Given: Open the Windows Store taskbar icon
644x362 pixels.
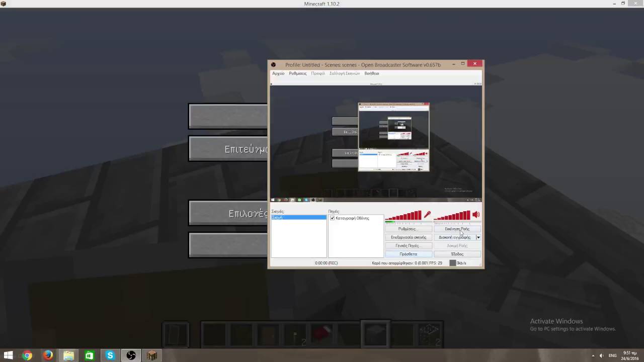Looking at the screenshot, I should (89, 355).
